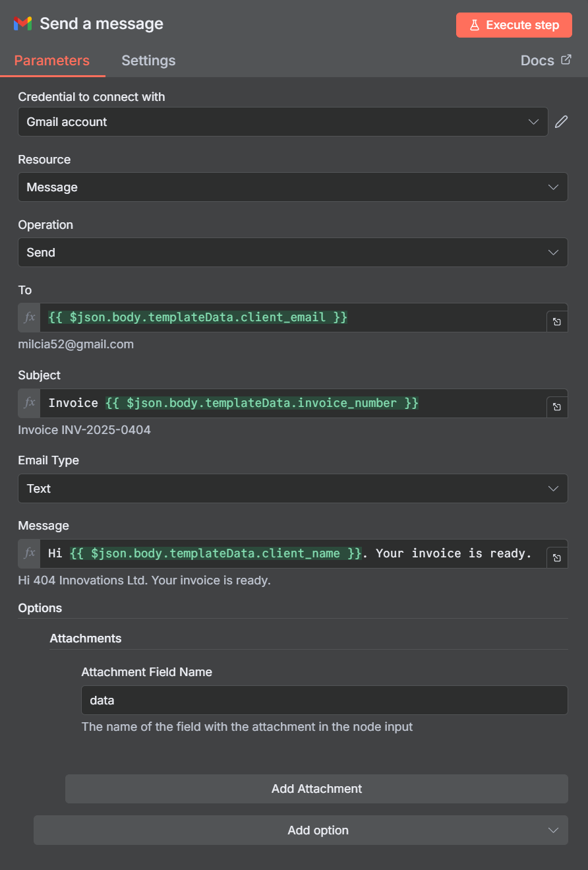This screenshot has width=588, height=870.
Task: Click the flask icon on Execute step
Action: (475, 24)
